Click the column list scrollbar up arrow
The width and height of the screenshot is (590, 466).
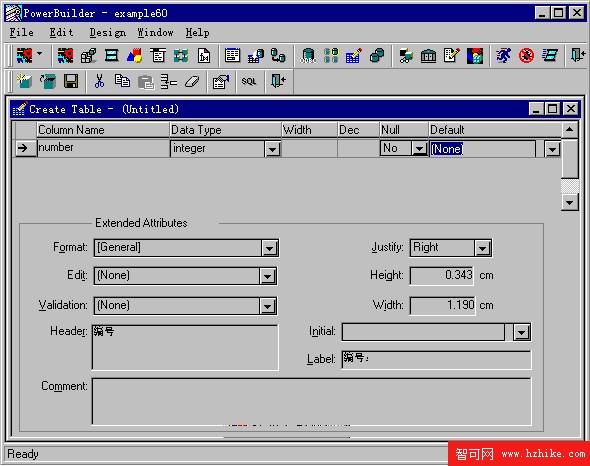[570, 130]
